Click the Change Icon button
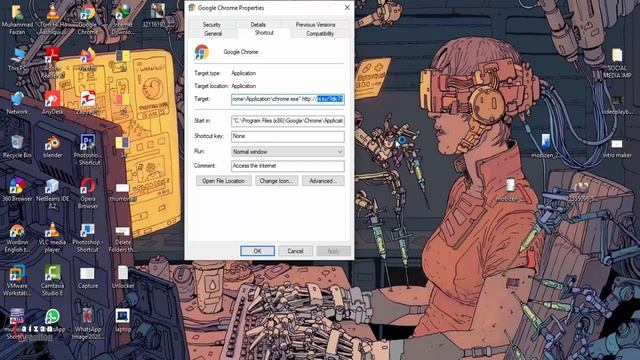The width and height of the screenshot is (640, 360). (276, 181)
